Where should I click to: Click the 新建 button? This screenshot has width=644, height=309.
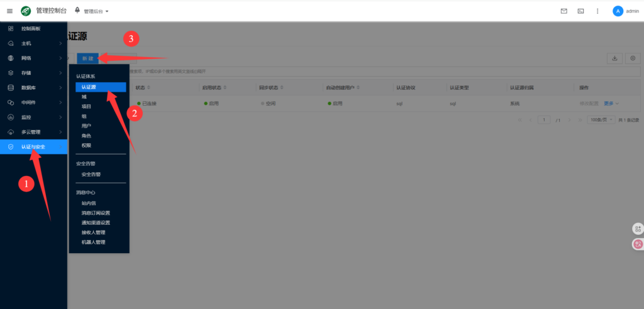[x=87, y=58]
